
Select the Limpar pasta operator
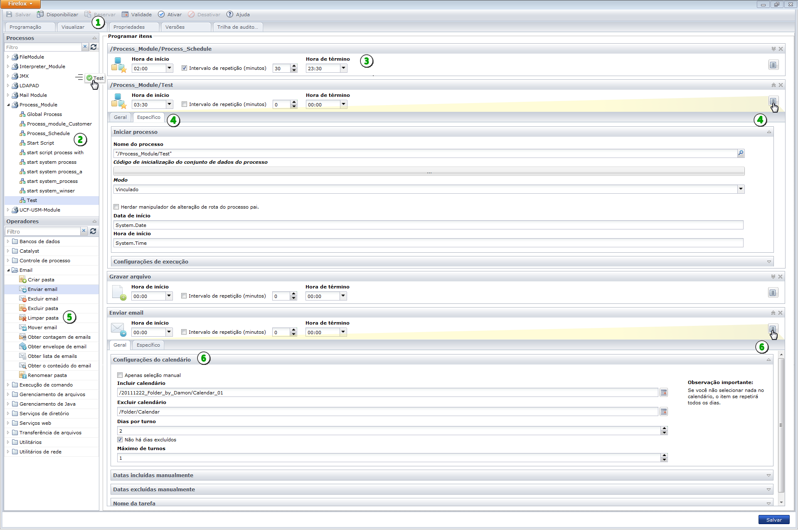[x=43, y=318]
